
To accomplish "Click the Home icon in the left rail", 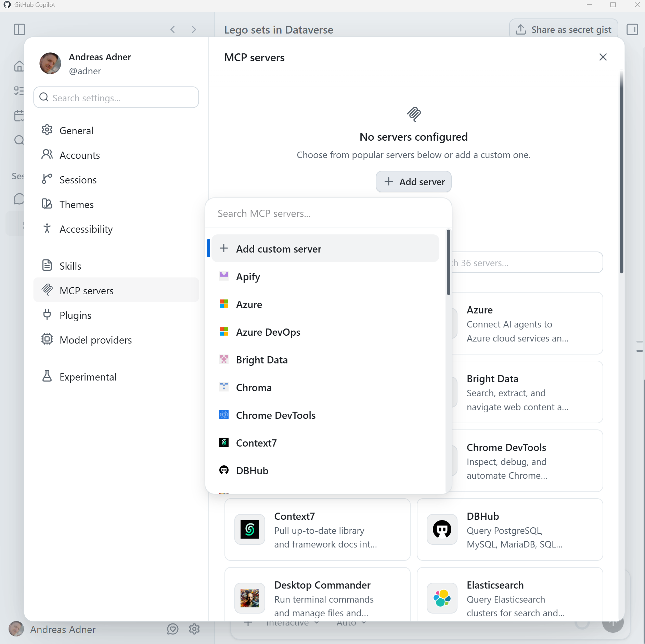I will (19, 66).
